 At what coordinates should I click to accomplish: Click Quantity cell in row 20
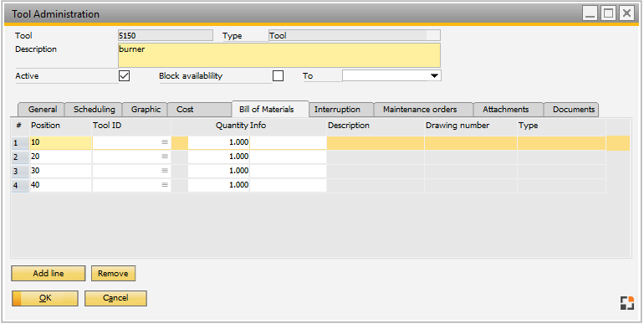coord(218,157)
